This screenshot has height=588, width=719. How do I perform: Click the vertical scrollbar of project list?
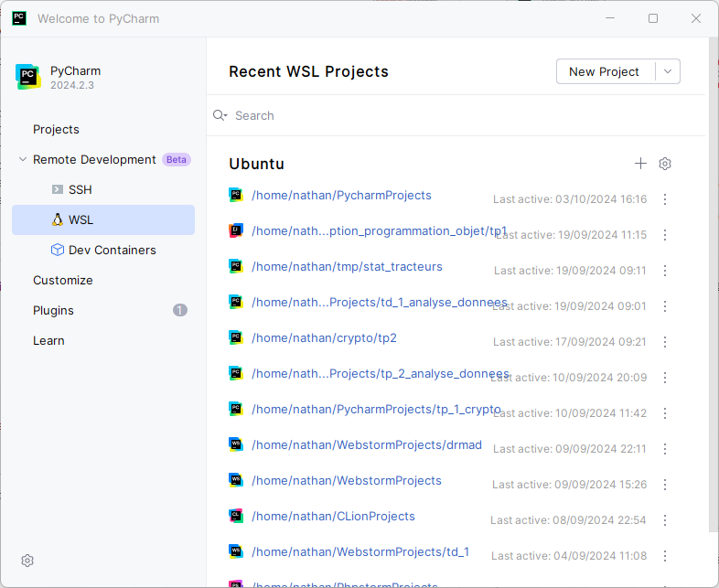point(713,366)
